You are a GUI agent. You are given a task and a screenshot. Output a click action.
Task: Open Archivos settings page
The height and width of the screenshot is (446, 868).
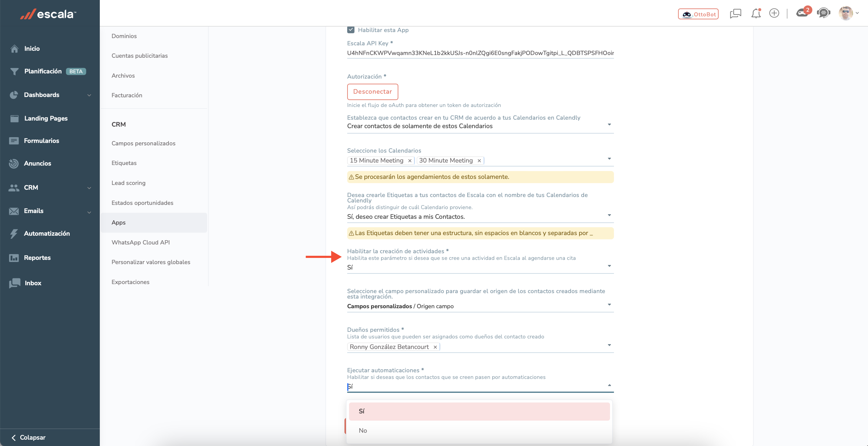click(x=123, y=76)
